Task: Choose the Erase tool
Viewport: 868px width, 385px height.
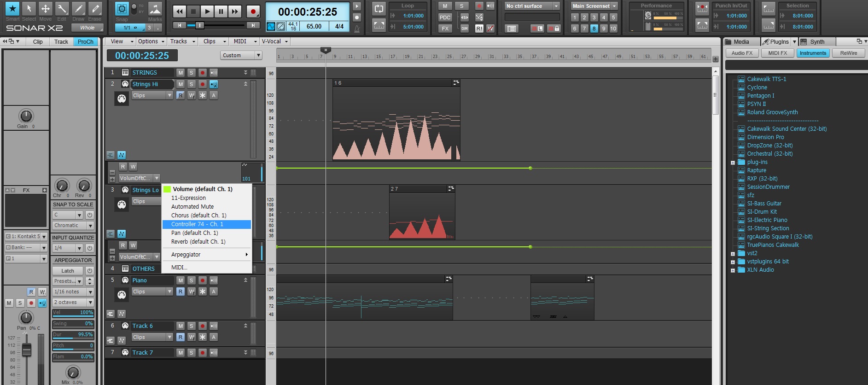Action: 95,8
